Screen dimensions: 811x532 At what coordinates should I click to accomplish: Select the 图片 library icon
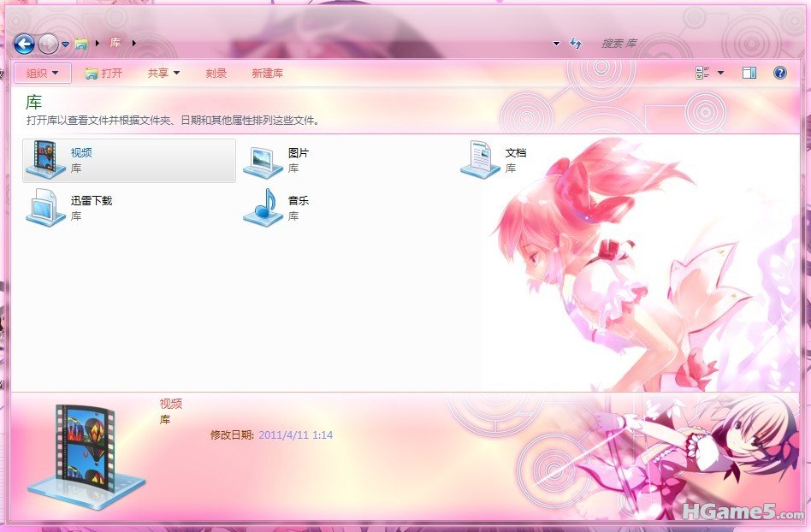[263, 162]
